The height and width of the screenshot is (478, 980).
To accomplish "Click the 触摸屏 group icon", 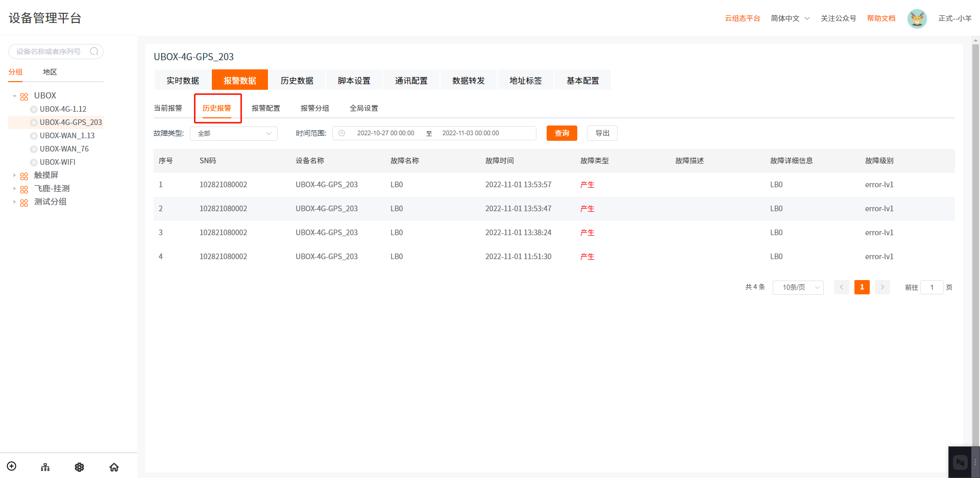I will tap(24, 176).
